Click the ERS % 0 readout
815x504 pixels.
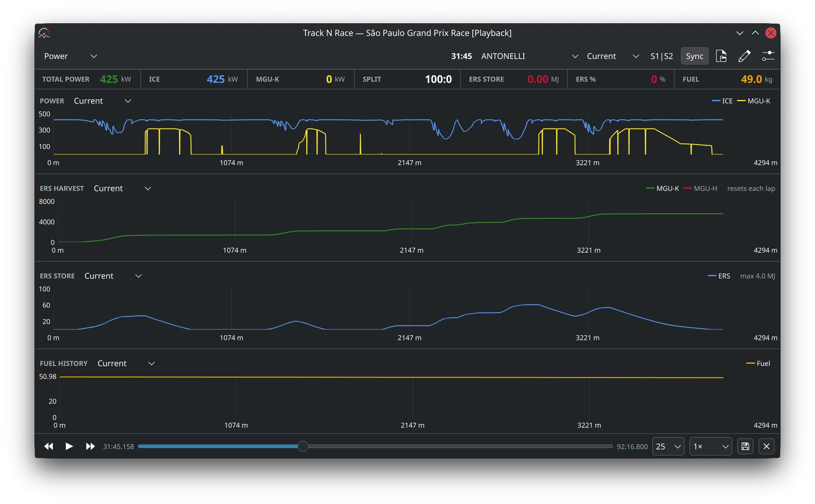tap(621, 79)
